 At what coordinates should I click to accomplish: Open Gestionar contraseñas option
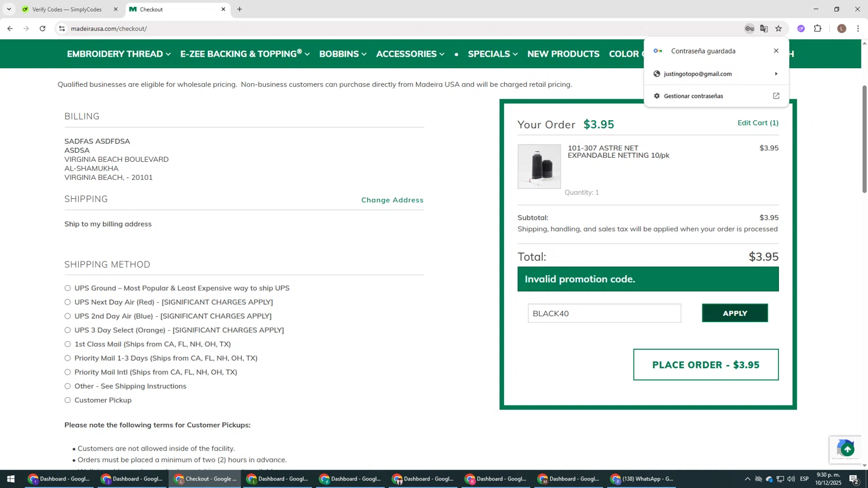pyautogui.click(x=693, y=96)
